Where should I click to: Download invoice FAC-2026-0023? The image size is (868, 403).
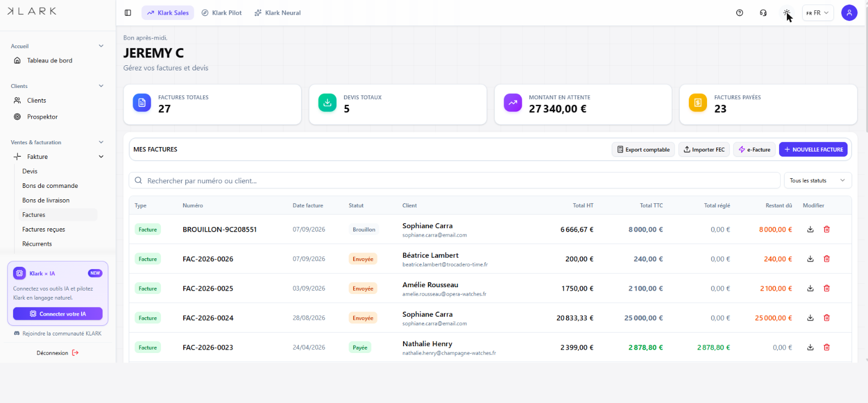[810, 347]
